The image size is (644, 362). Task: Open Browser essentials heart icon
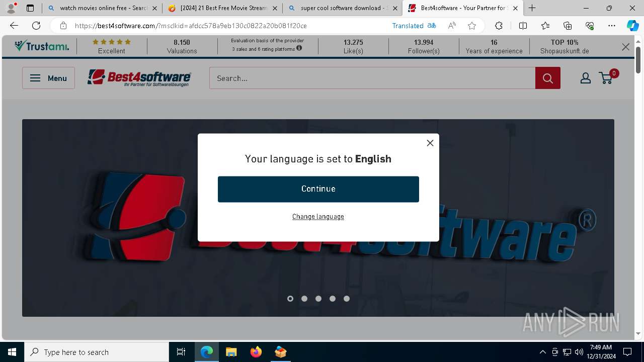pos(590,26)
